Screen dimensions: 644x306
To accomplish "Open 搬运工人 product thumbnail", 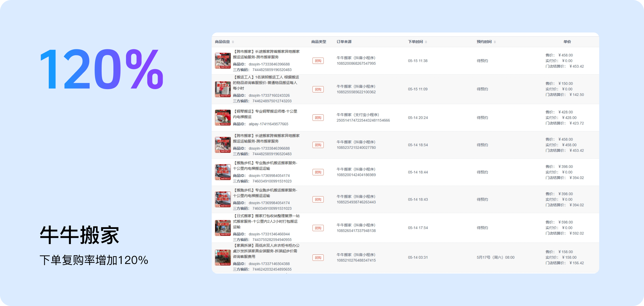I will [223, 89].
